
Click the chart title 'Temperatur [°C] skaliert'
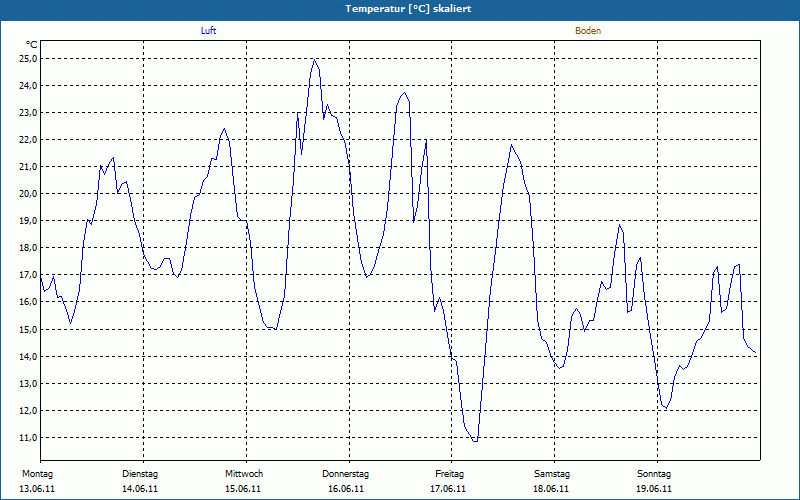coord(408,9)
